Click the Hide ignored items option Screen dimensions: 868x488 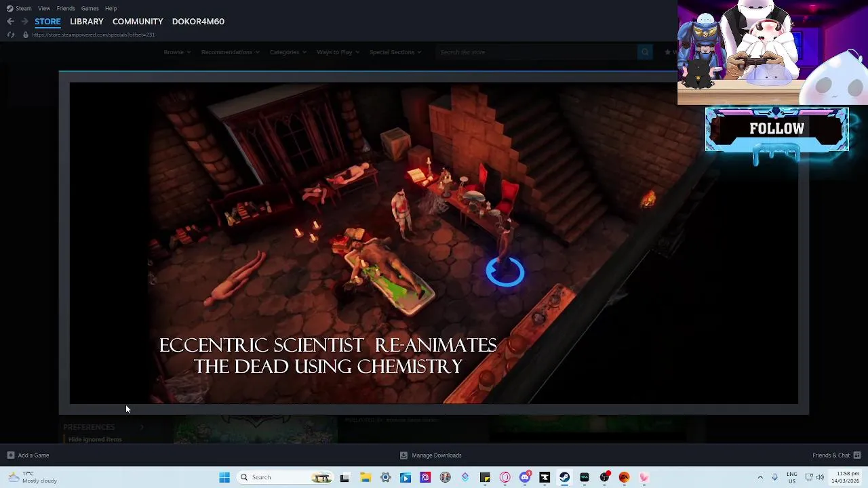[x=95, y=439]
